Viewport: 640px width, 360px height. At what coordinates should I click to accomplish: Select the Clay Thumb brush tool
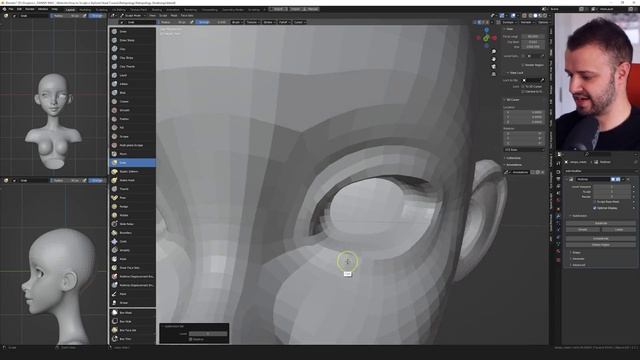point(132,66)
